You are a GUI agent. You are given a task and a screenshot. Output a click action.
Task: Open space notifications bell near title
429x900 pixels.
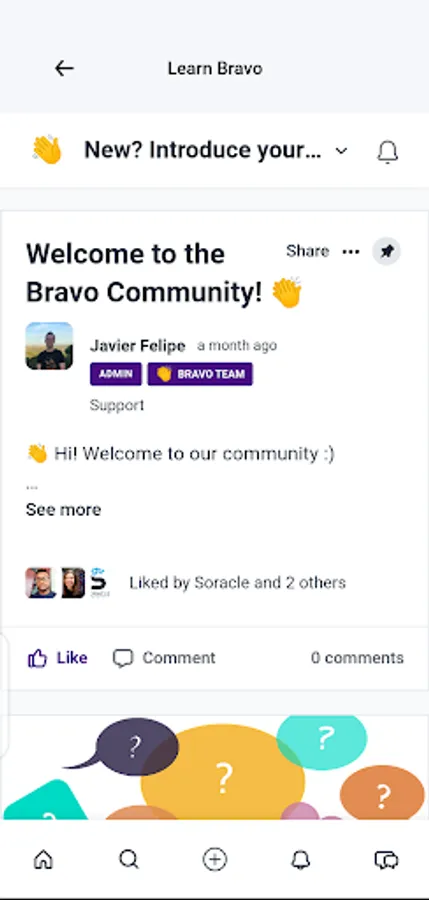(x=388, y=152)
